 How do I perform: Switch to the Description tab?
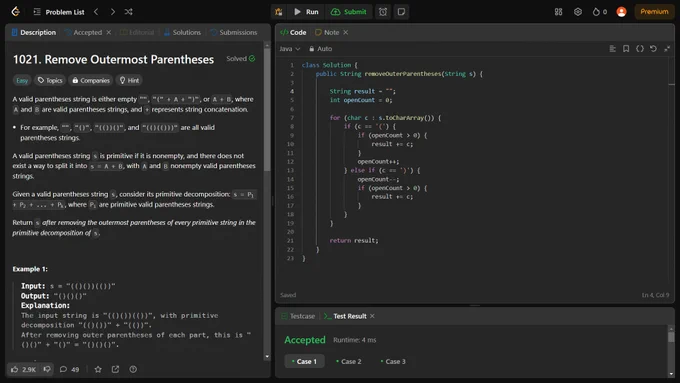pos(34,32)
